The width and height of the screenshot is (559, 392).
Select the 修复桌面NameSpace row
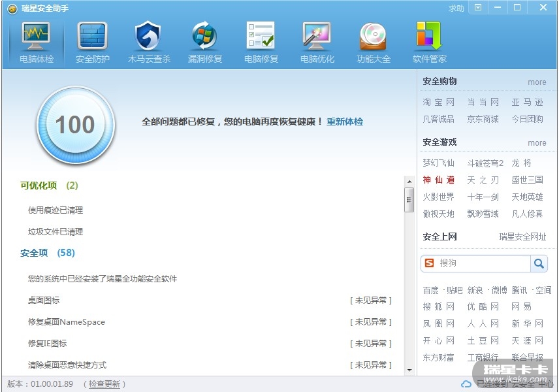(210, 322)
